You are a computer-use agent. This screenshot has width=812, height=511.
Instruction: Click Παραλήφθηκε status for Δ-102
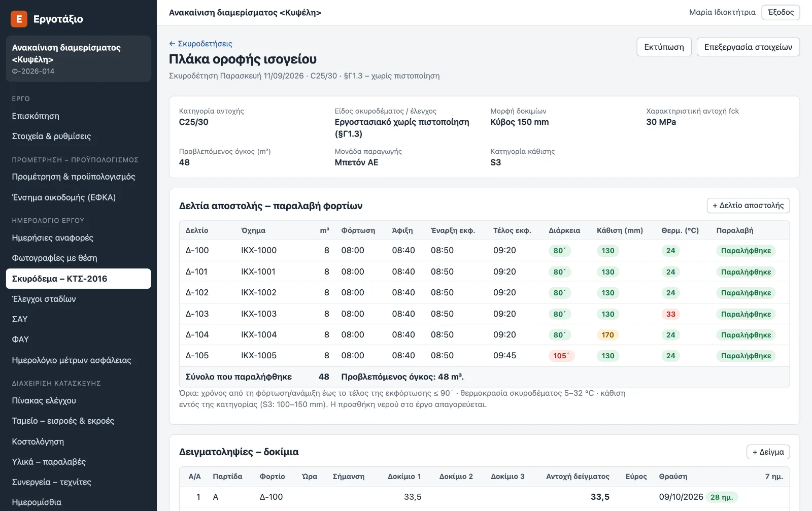click(x=746, y=293)
